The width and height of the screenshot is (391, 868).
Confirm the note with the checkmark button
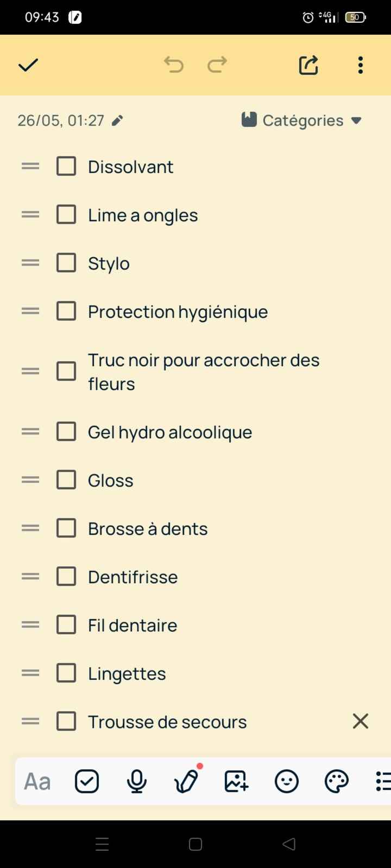click(28, 65)
